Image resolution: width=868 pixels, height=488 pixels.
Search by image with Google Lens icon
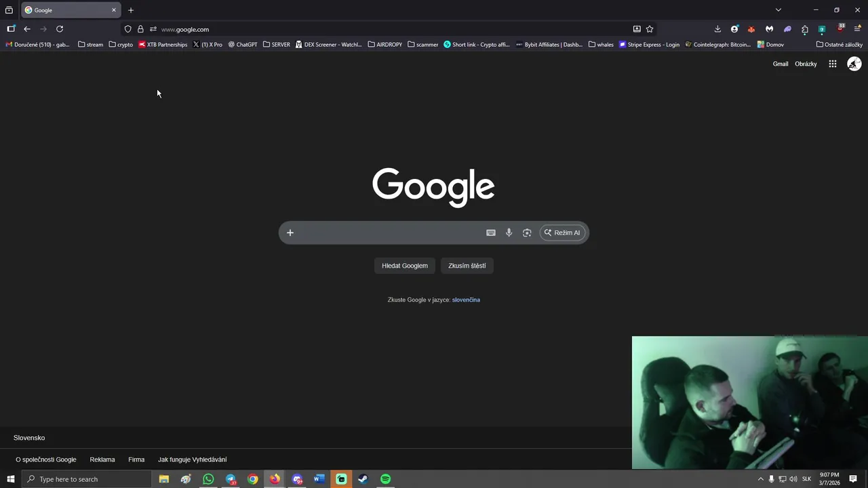tap(527, 232)
